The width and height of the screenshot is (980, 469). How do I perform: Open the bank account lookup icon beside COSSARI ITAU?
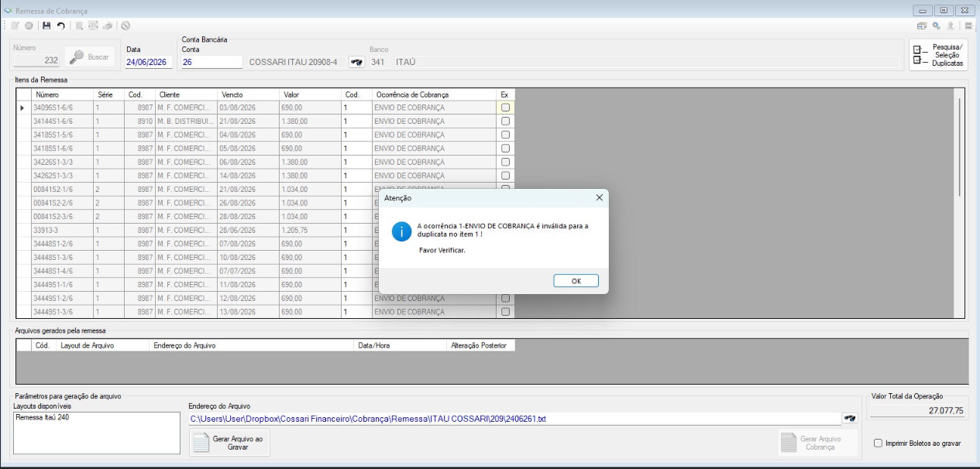tap(356, 62)
